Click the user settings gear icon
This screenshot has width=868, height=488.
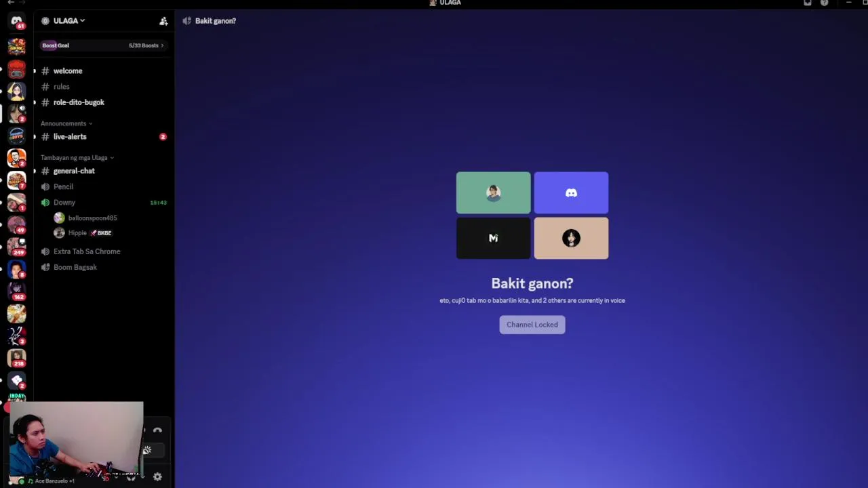click(x=157, y=476)
